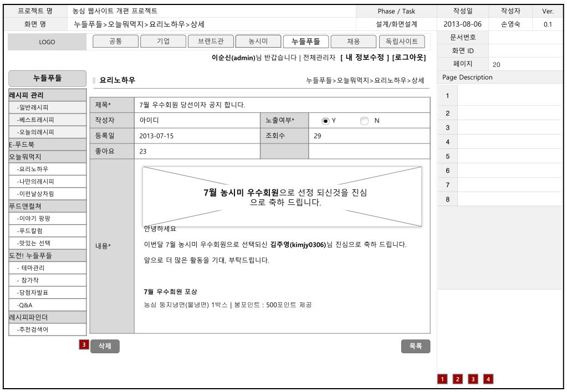
Task: Click the 작성자 value 손영숙
Action: click(510, 24)
